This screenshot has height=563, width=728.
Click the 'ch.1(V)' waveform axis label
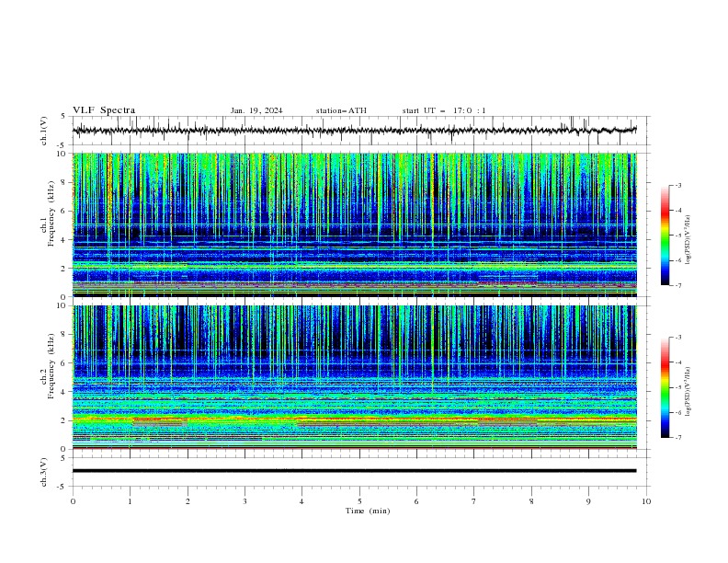[44, 131]
